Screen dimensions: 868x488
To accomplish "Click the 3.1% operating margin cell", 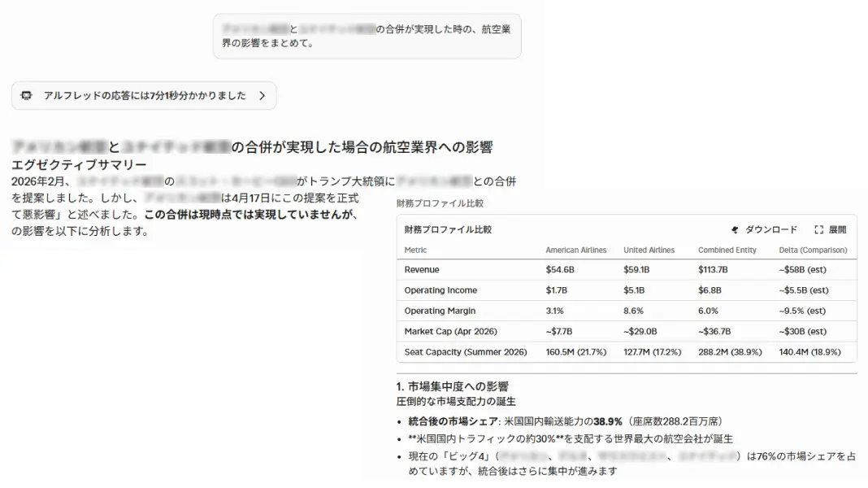I will click(554, 311).
